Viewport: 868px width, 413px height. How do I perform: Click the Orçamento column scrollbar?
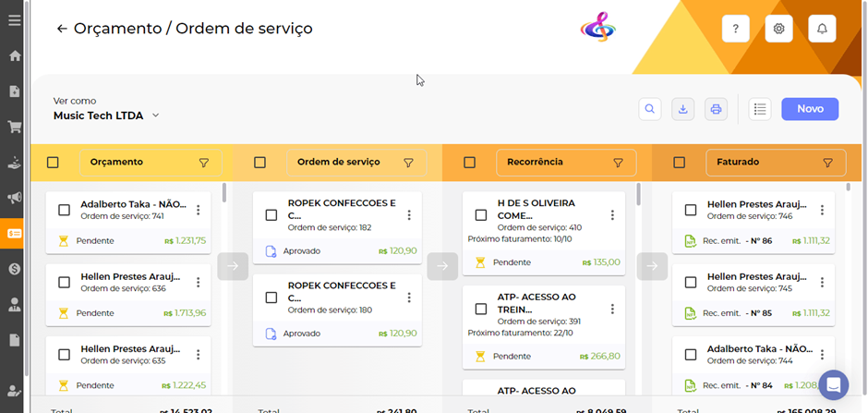pyautogui.click(x=224, y=194)
